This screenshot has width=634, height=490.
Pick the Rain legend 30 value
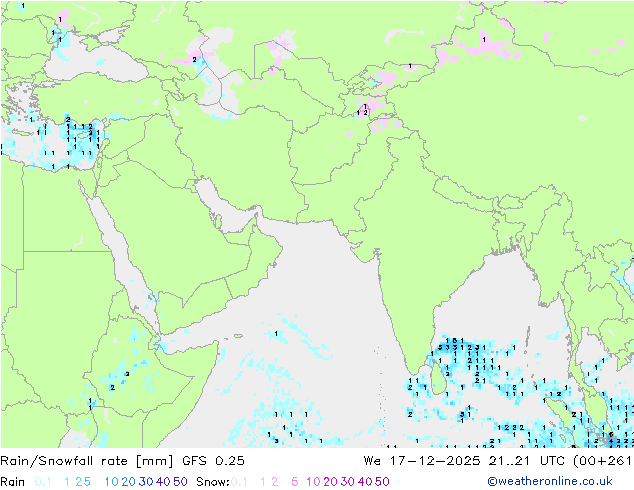click(x=146, y=482)
